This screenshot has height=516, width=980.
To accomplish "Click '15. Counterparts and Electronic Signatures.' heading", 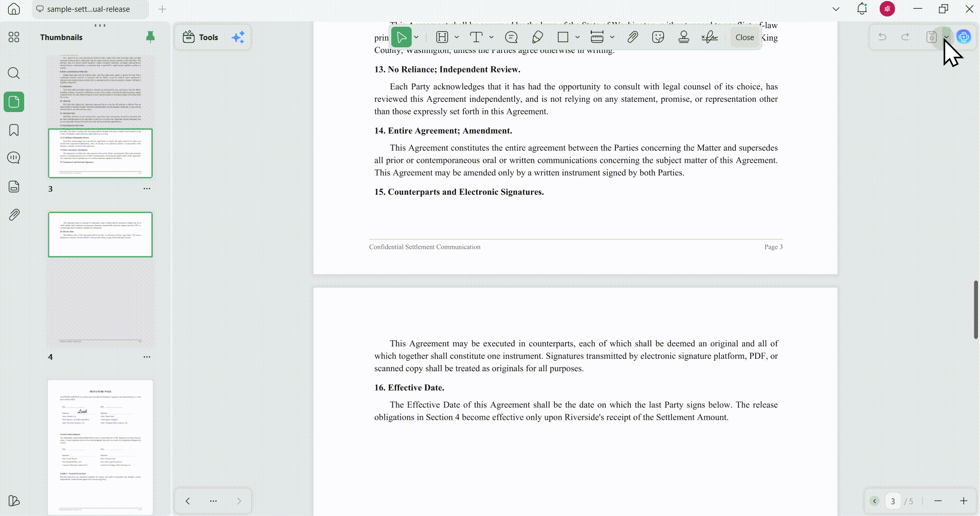I will tap(459, 192).
